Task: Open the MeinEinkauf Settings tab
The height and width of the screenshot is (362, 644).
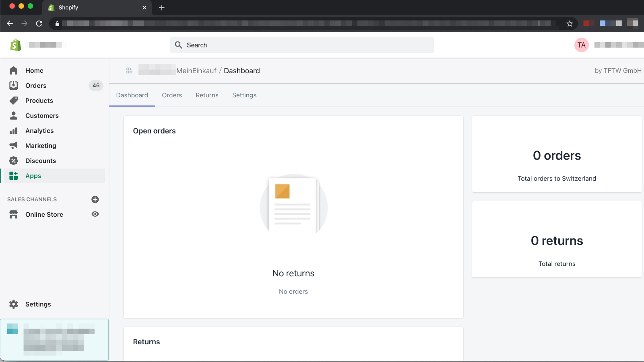Action: click(x=244, y=95)
